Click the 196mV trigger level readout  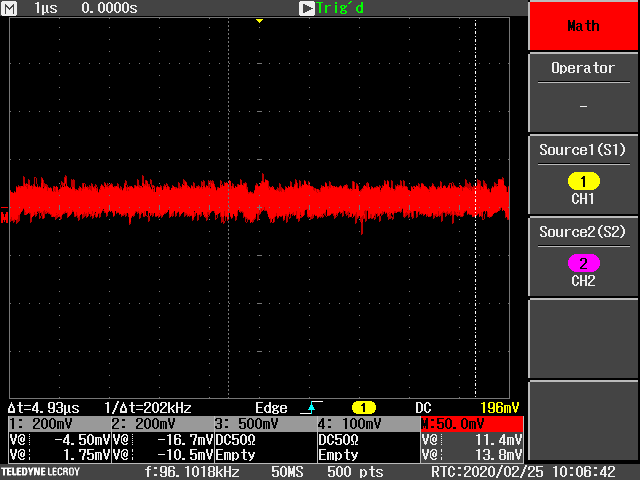click(500, 408)
